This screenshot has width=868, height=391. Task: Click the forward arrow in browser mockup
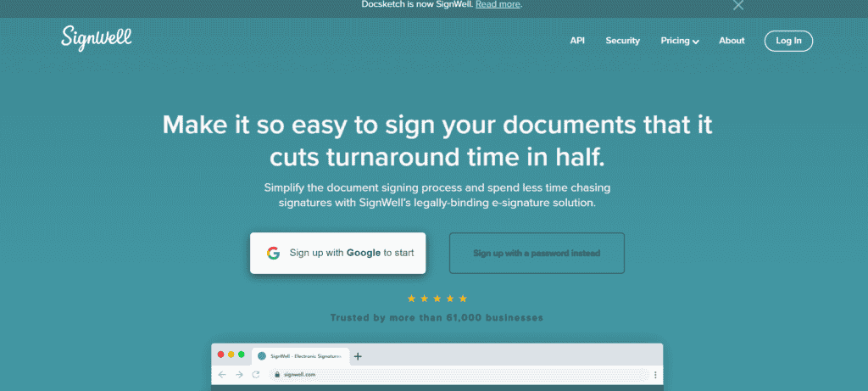(x=239, y=374)
